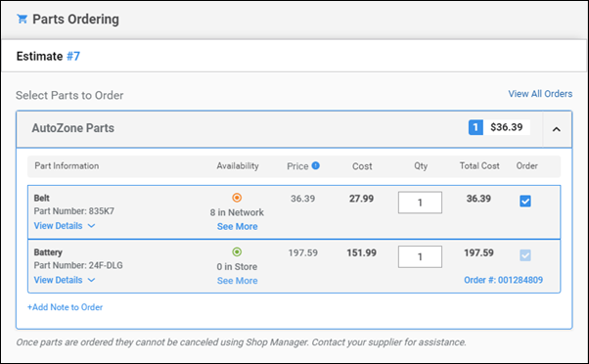Click the shopping cart icon beside Parts Ordering
Viewport: 589px width, 364px height.
23,19
